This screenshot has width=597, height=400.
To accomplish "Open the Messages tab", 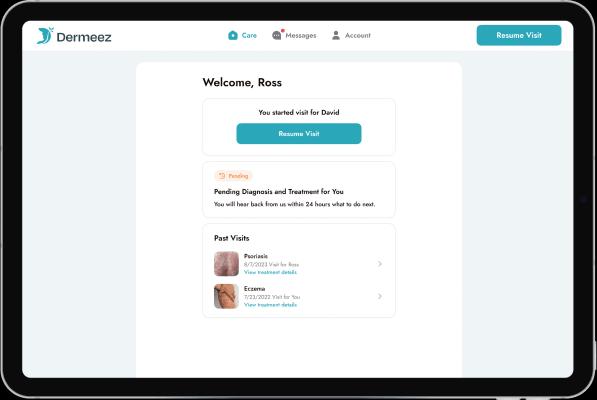I will 294,35.
